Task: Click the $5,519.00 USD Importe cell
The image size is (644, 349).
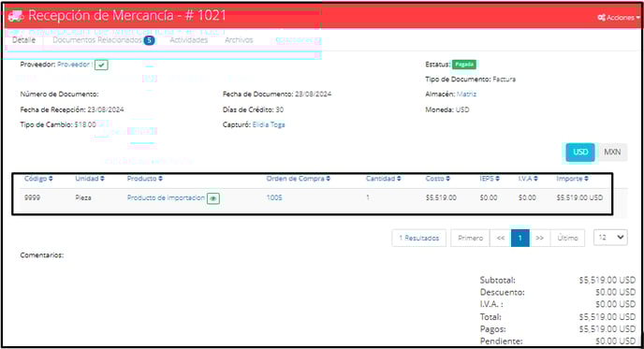Action: (579, 197)
